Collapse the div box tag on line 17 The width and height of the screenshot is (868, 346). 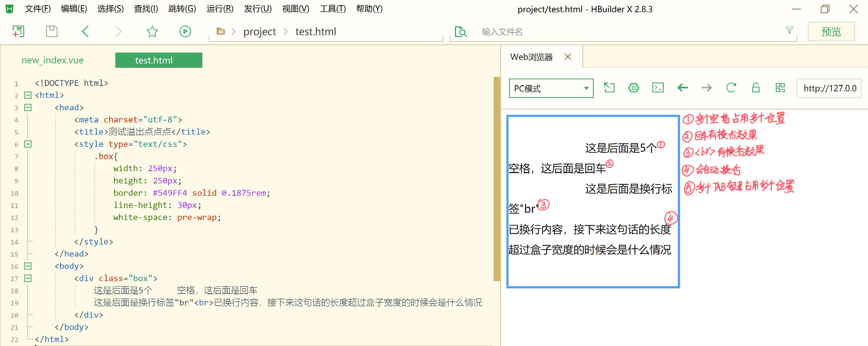28,278
